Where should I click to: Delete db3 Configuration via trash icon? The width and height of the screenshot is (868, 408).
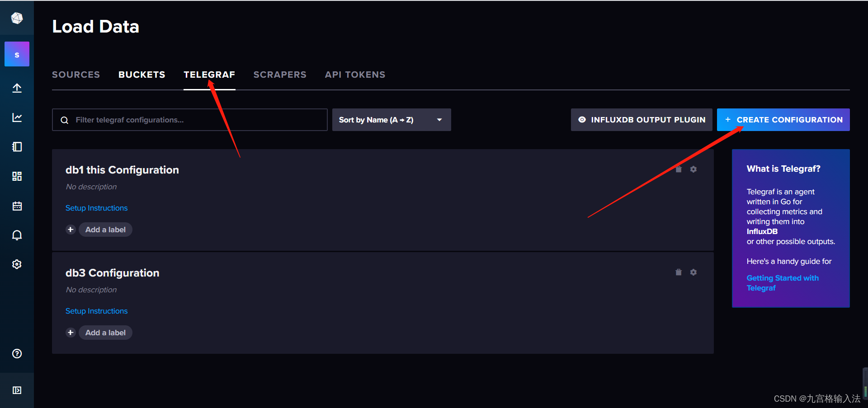pos(679,272)
